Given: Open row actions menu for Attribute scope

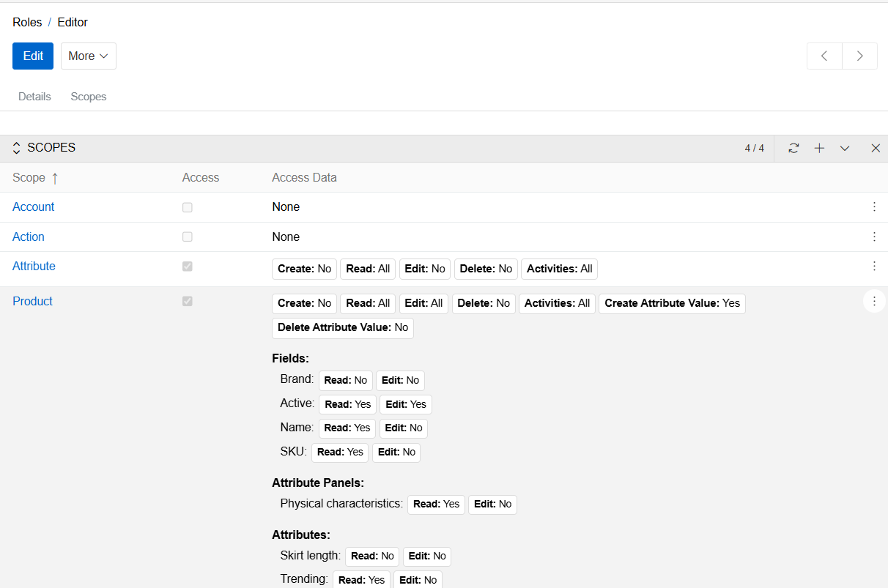Looking at the screenshot, I should point(874,267).
